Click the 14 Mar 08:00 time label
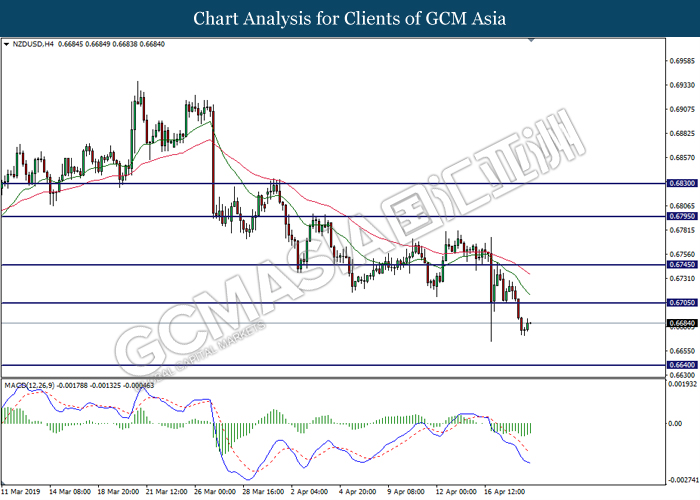This screenshot has width=700, height=500. tap(70, 492)
